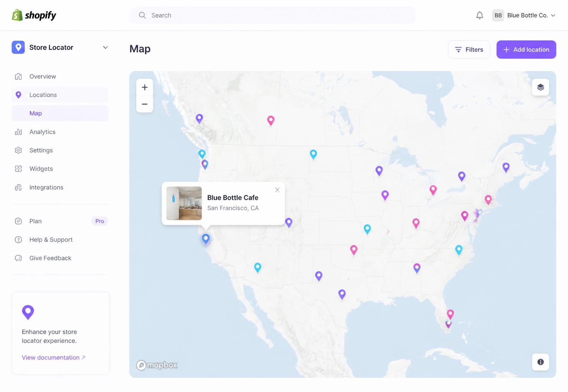This screenshot has width=568, height=392.
Task: Focus the Search field
Action: [x=273, y=15]
